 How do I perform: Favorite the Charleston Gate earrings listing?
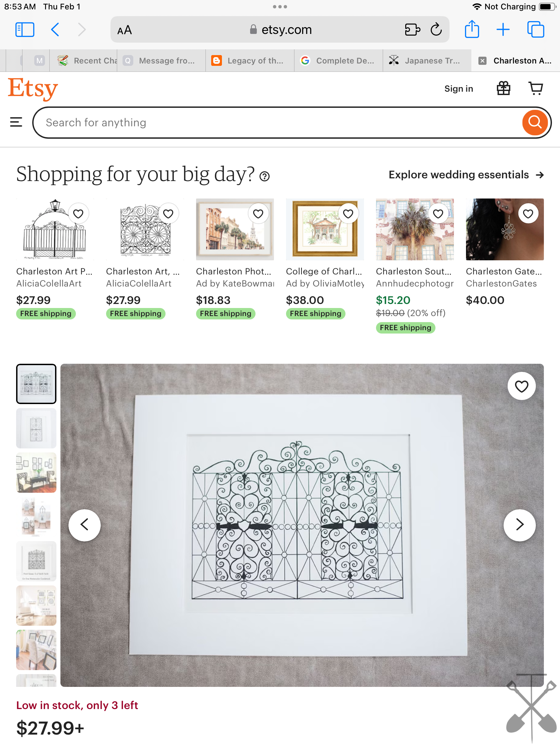[528, 213]
